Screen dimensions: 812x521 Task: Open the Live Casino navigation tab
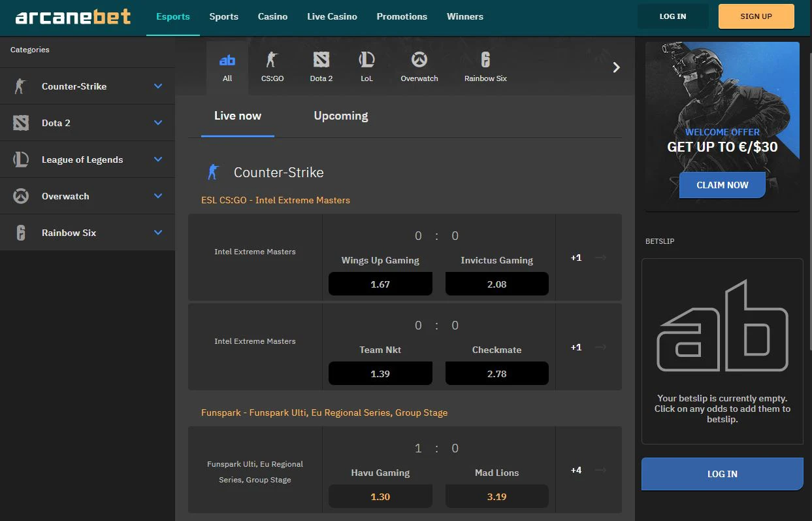coord(333,16)
